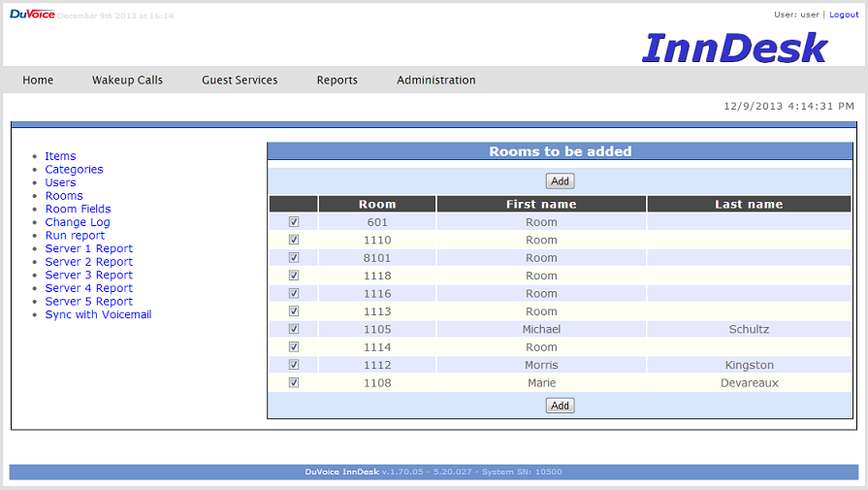
Task: Click room number 1108 cell
Action: pyautogui.click(x=377, y=382)
